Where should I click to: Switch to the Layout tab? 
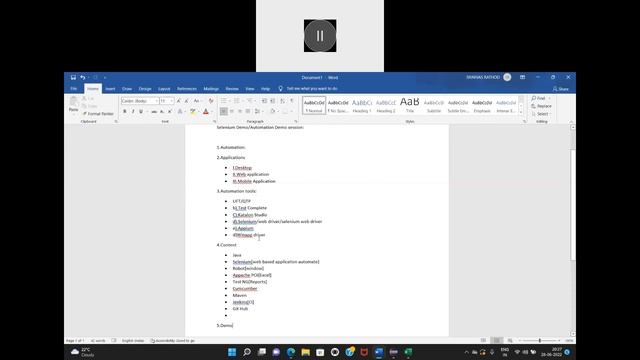coord(164,89)
